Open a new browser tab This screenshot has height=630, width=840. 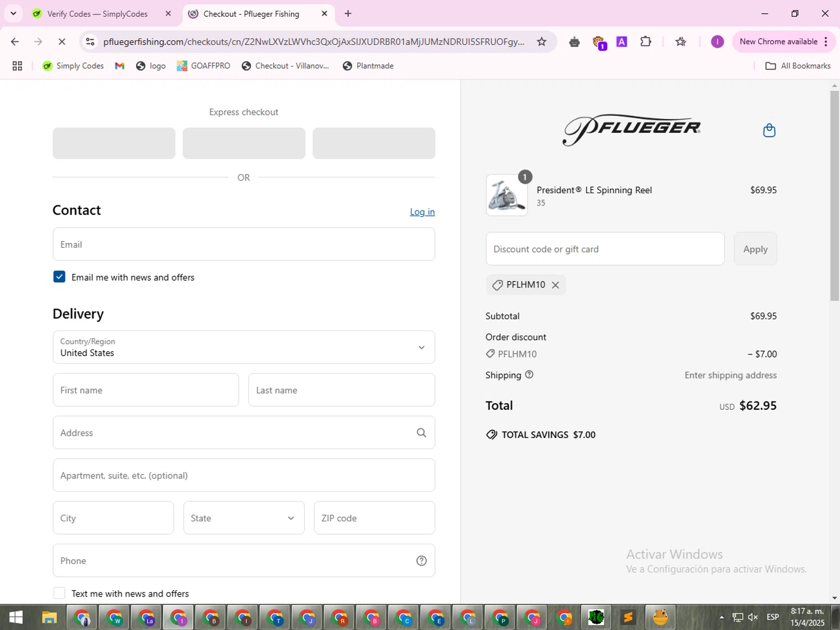tap(348, 13)
